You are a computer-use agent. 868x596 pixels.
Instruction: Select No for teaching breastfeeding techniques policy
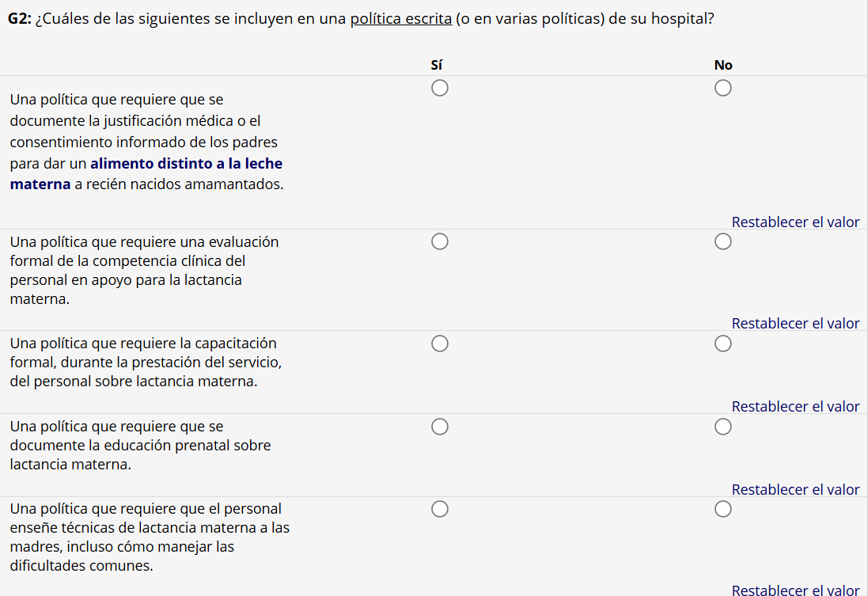(723, 509)
